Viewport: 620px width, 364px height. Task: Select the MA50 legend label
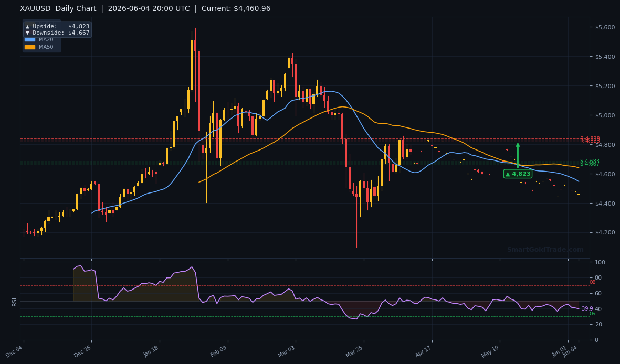tap(46, 47)
